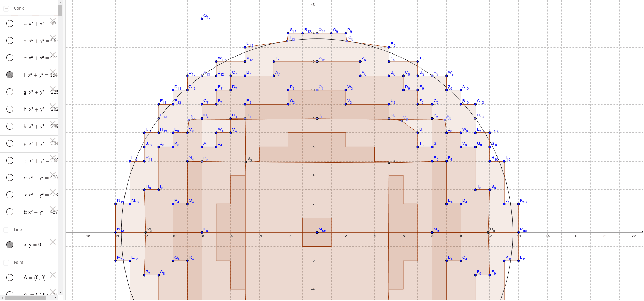Screen dimensions: 644x301
Task: Select point R9 in the graph
Action: point(389,47)
